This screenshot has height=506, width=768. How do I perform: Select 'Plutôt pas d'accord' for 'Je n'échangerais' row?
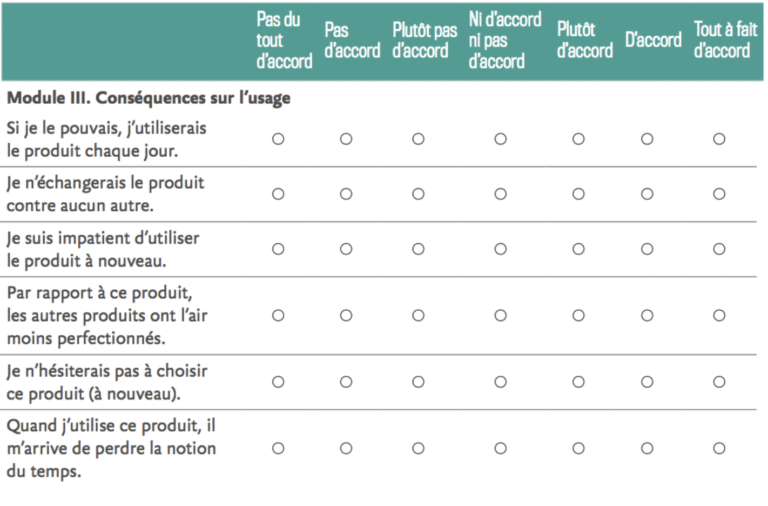pyautogui.click(x=418, y=194)
